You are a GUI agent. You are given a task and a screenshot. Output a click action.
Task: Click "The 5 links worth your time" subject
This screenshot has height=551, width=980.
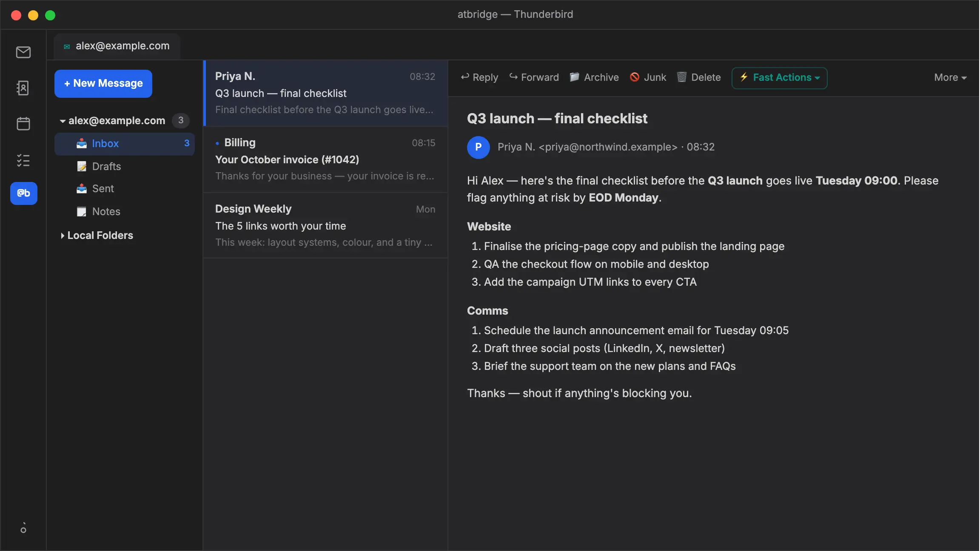[281, 226]
